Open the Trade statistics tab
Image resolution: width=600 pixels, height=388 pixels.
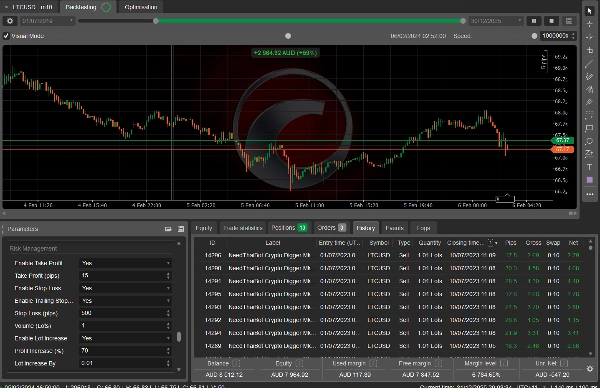click(243, 228)
